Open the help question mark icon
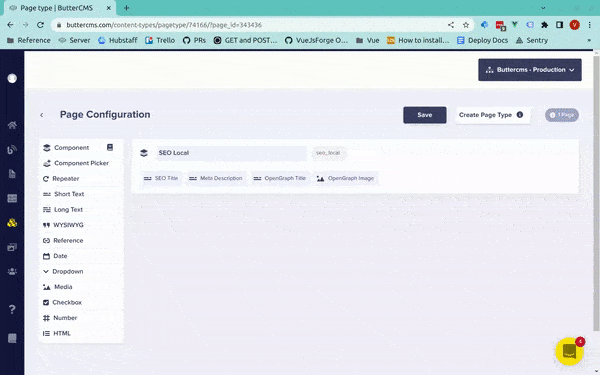Screen dimensions: 600x375 (12, 309)
